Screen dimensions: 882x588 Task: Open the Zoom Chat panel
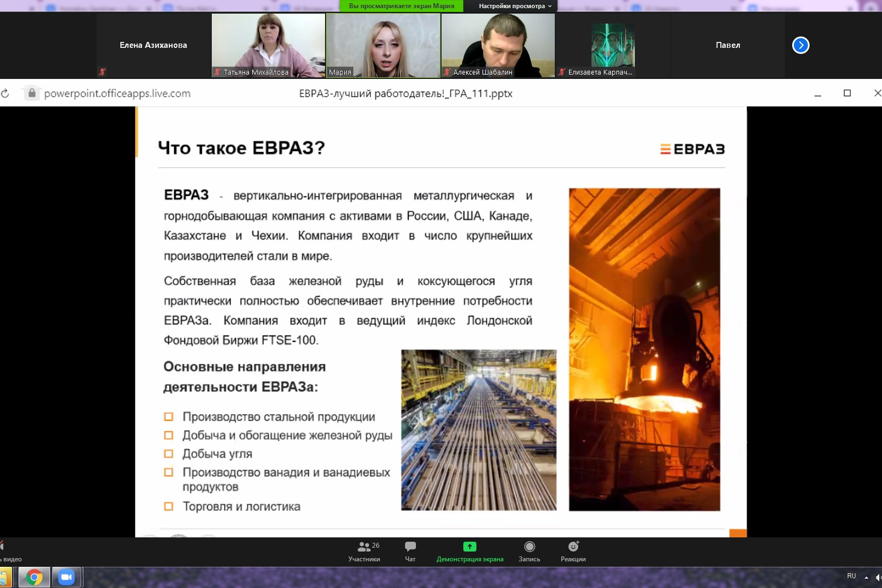coord(410,552)
